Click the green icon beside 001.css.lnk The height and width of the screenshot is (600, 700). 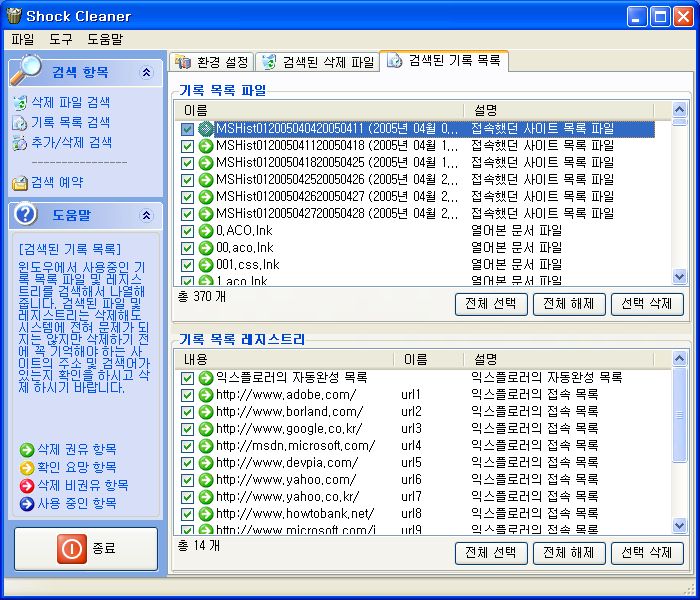(206, 265)
